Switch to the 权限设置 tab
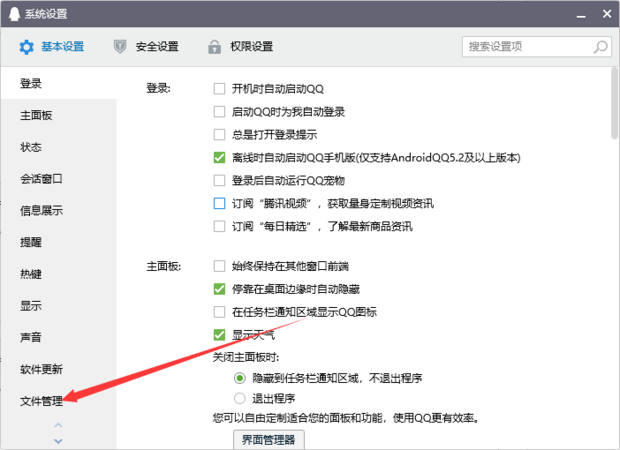Image resolution: width=620 pixels, height=450 pixels. [x=240, y=47]
